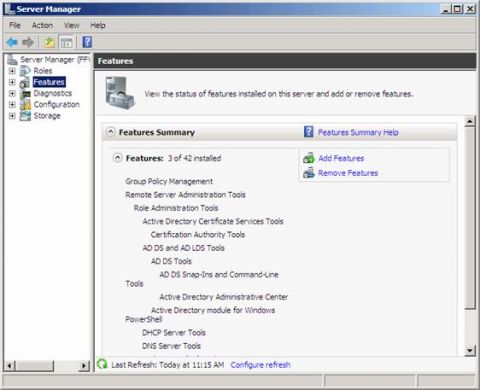This screenshot has height=390, width=480.
Task: Maximize the Server Manager window
Action: click(458, 9)
